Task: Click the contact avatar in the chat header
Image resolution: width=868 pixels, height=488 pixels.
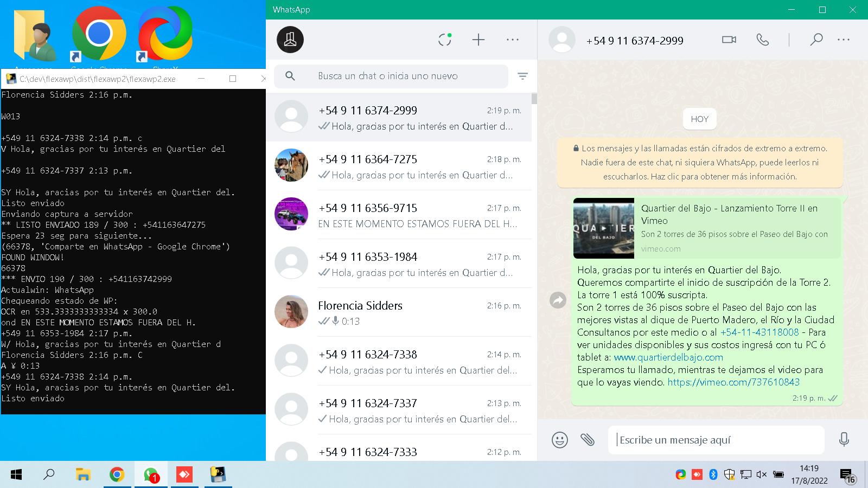Action: pyautogui.click(x=562, y=40)
